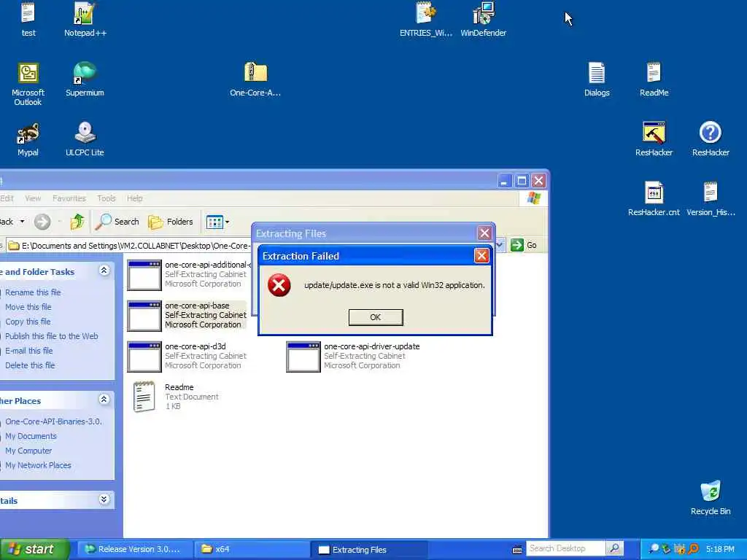Open My Computer from Other Places
The width and height of the screenshot is (747, 560).
click(x=28, y=451)
